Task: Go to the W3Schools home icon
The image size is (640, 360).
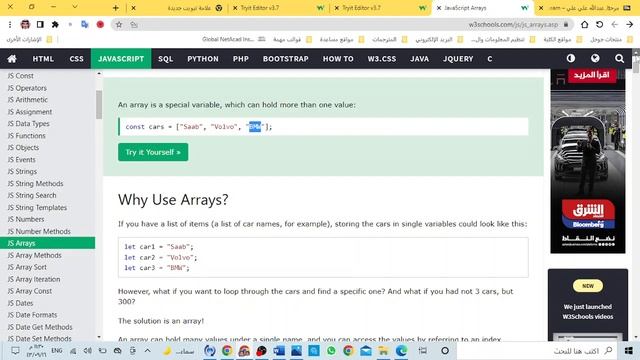Action: [x=12, y=59]
